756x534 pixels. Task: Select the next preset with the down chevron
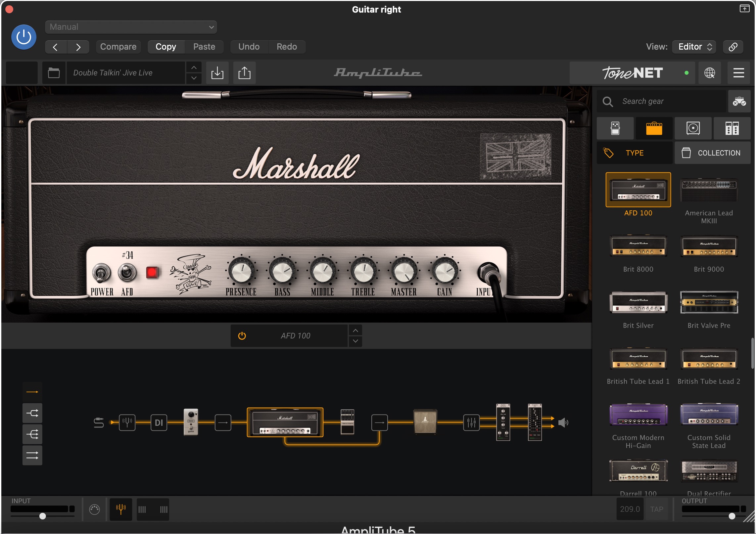[x=194, y=78]
